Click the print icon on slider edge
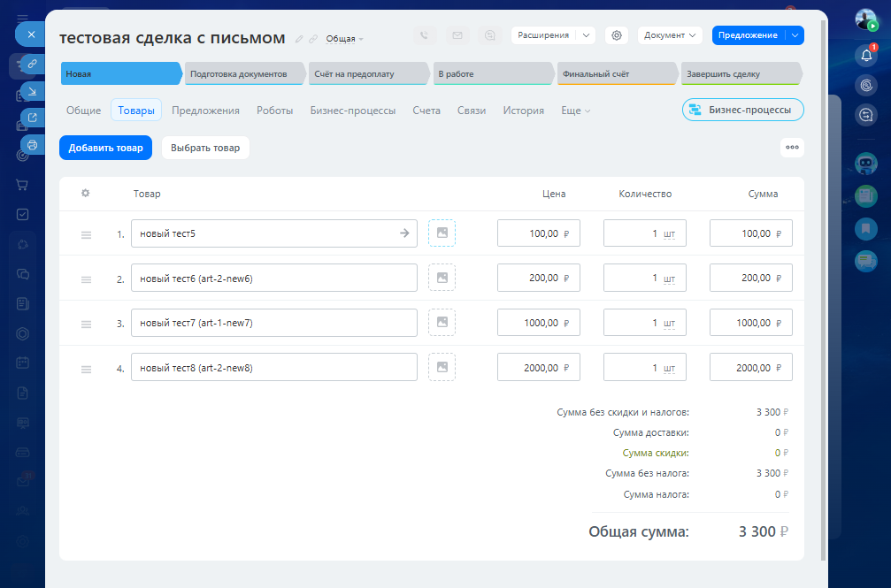The width and height of the screenshot is (891, 588). tap(32, 144)
